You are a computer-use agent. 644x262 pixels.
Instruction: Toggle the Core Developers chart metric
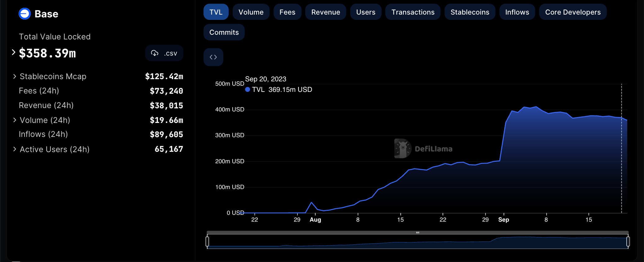pos(573,12)
